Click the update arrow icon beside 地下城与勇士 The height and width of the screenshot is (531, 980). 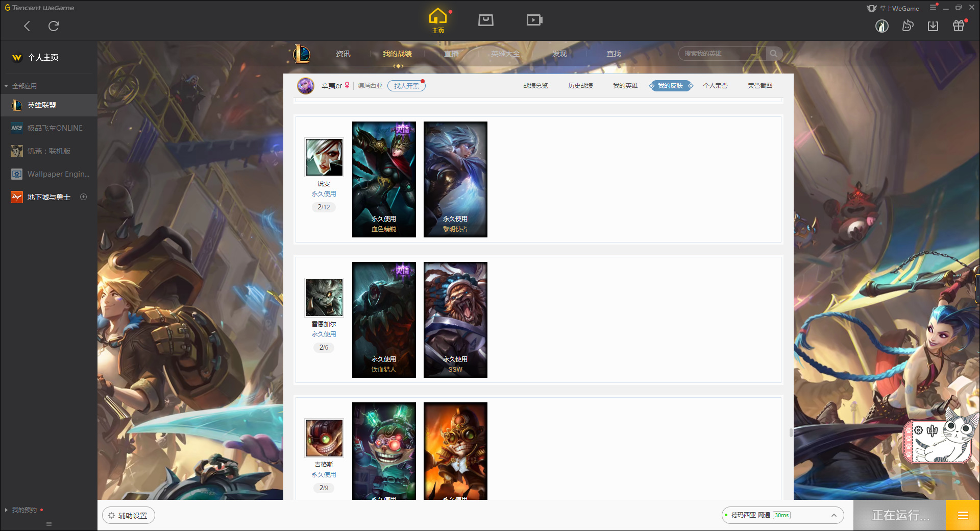tap(84, 197)
